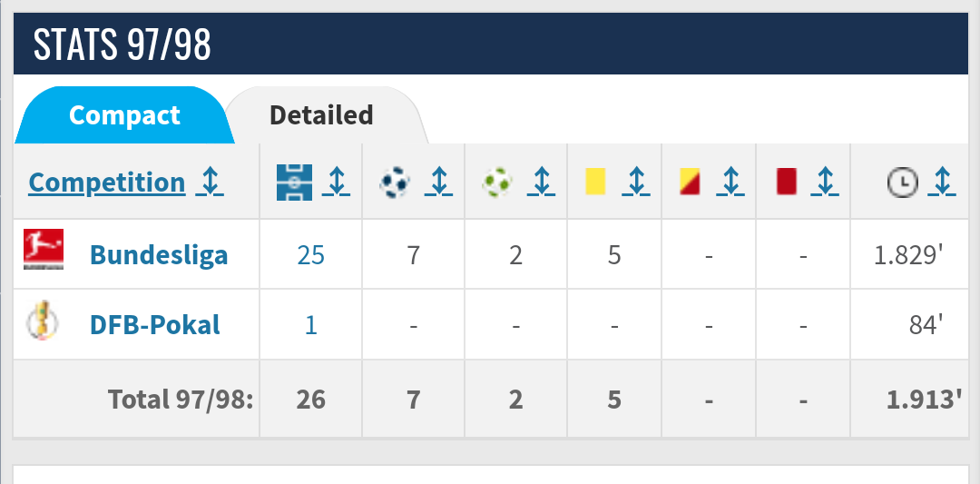Toggle sort arrows beside the clock icon
Image resolution: width=980 pixels, height=484 pixels.
click(944, 183)
